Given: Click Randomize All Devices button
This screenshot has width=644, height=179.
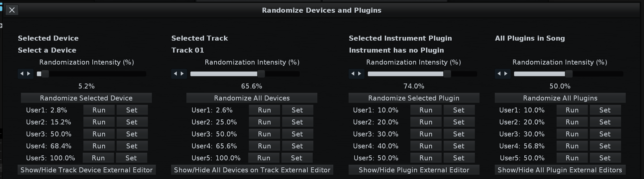Looking at the screenshot, I should click(x=252, y=98).
